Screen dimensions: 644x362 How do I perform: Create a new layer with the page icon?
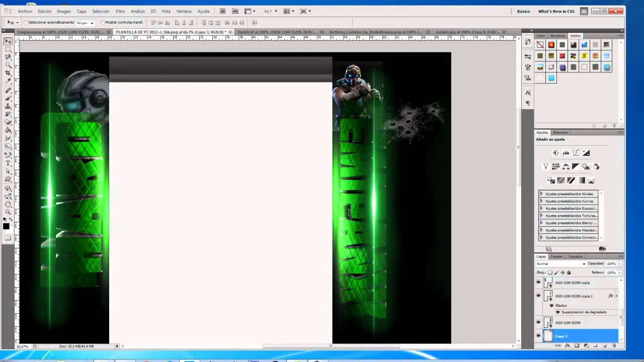point(604,346)
